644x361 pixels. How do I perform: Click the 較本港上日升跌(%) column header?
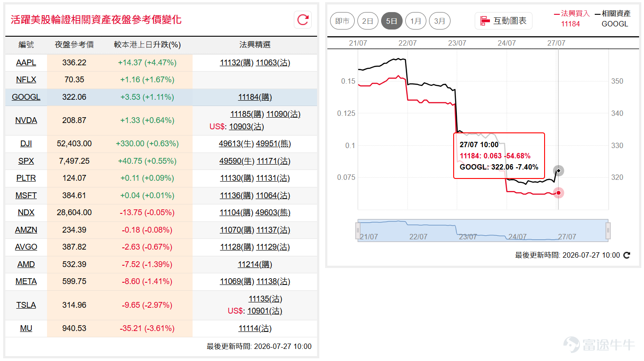click(147, 45)
